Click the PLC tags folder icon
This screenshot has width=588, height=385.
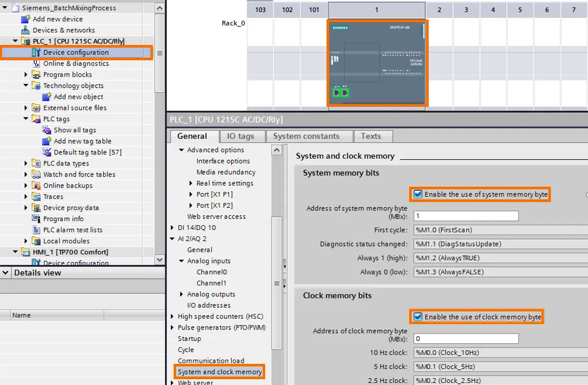[x=36, y=119]
